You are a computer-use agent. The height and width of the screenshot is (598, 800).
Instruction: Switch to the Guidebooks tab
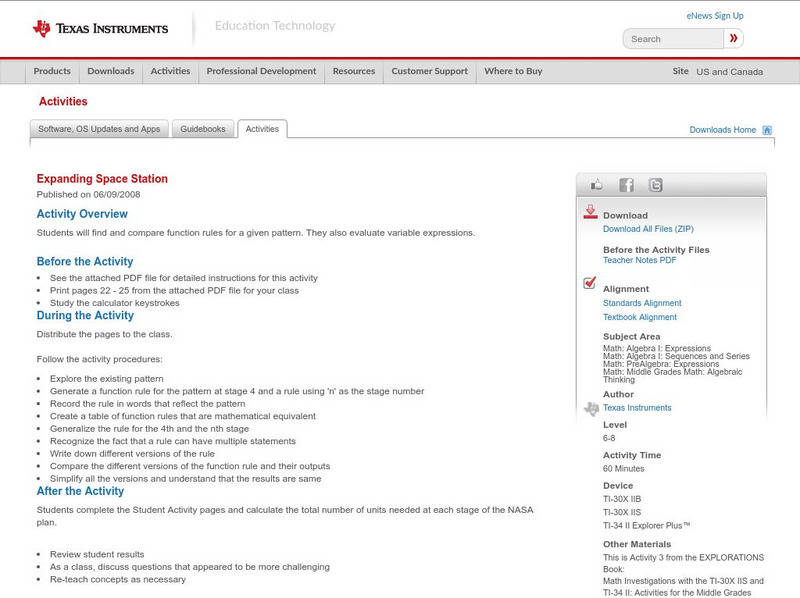point(203,129)
